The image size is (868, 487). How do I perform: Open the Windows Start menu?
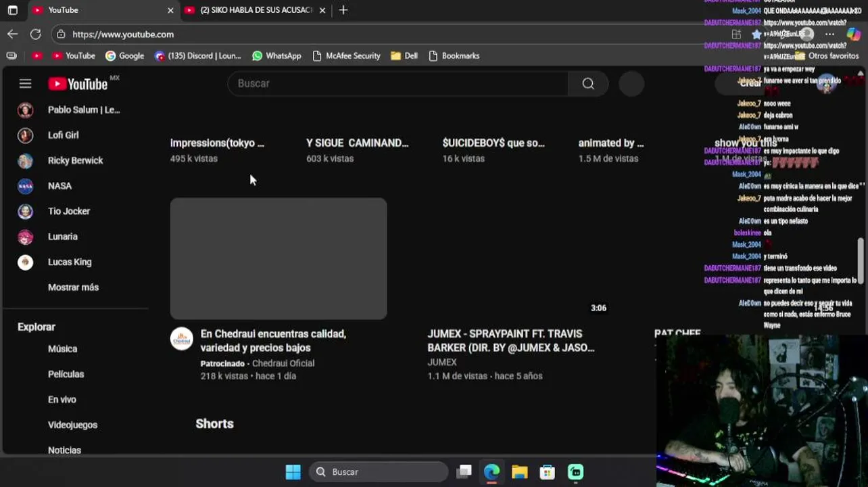coord(293,472)
